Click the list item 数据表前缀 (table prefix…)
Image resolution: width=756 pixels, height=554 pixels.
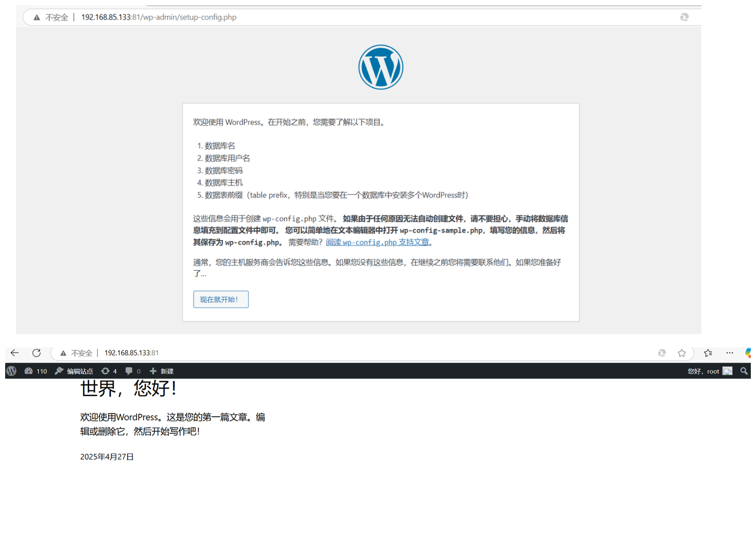coord(336,195)
